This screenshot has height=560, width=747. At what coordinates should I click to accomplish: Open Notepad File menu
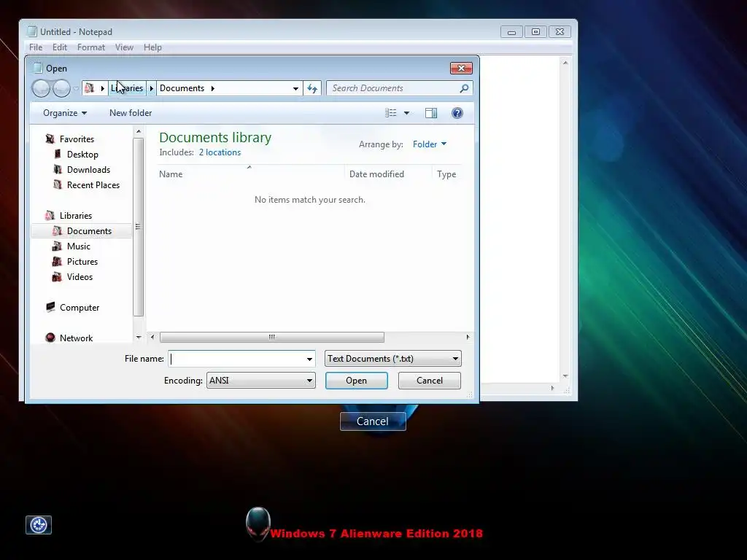click(x=36, y=47)
